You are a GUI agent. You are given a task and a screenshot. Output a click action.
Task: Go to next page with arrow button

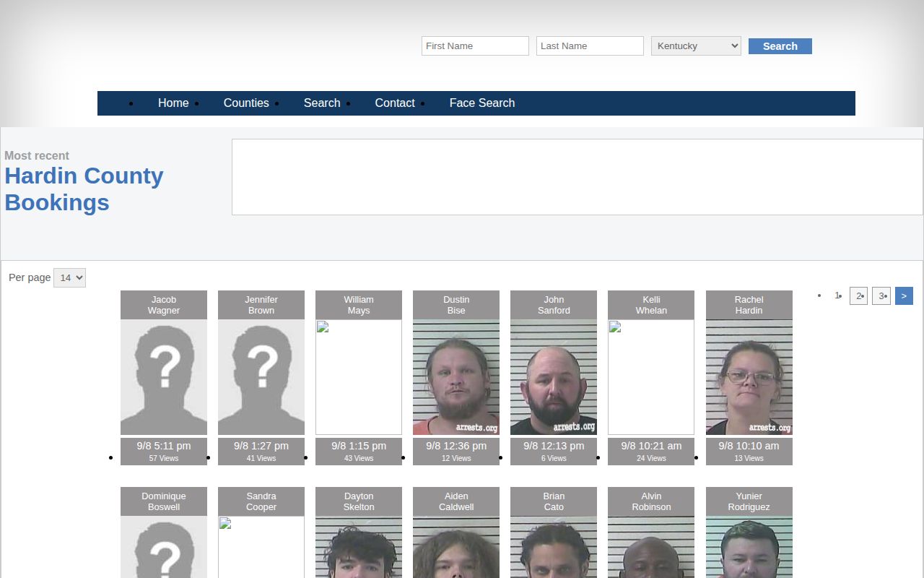tap(904, 296)
